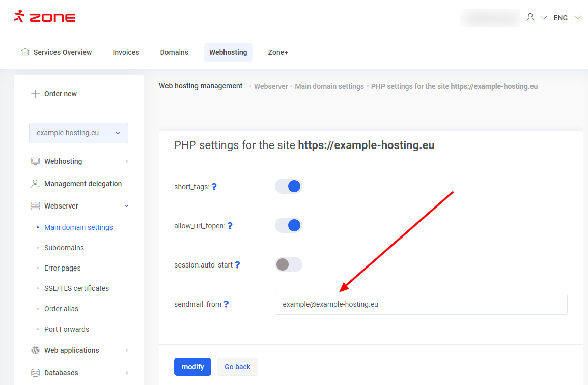Click the allow_url_fopen help question mark
This screenshot has width=588, height=385.
(230, 226)
